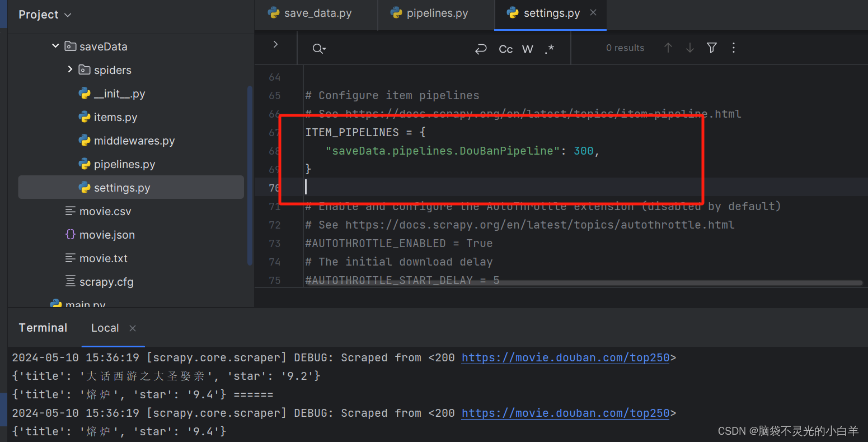Image resolution: width=868 pixels, height=442 pixels.
Task: Click the "0 results" search count
Action: [625, 48]
